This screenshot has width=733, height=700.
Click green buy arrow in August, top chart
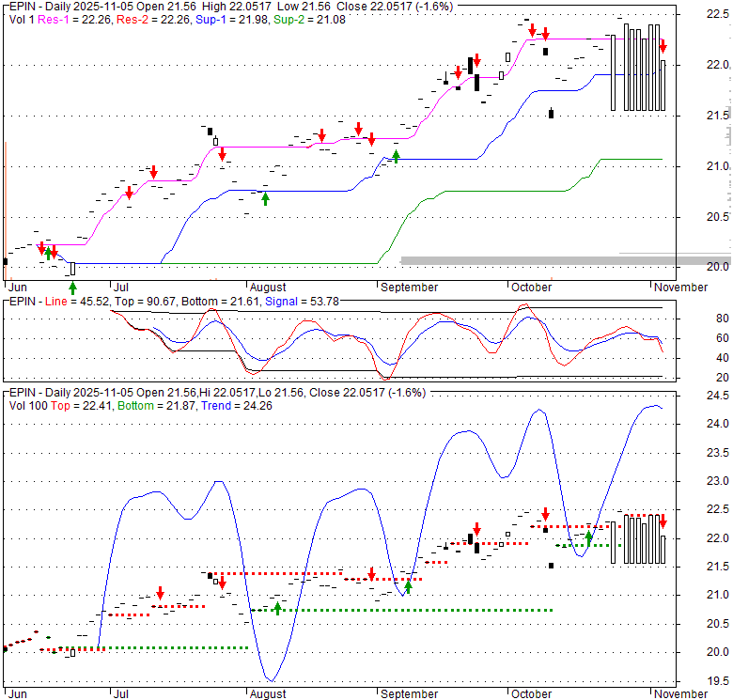[265, 197]
